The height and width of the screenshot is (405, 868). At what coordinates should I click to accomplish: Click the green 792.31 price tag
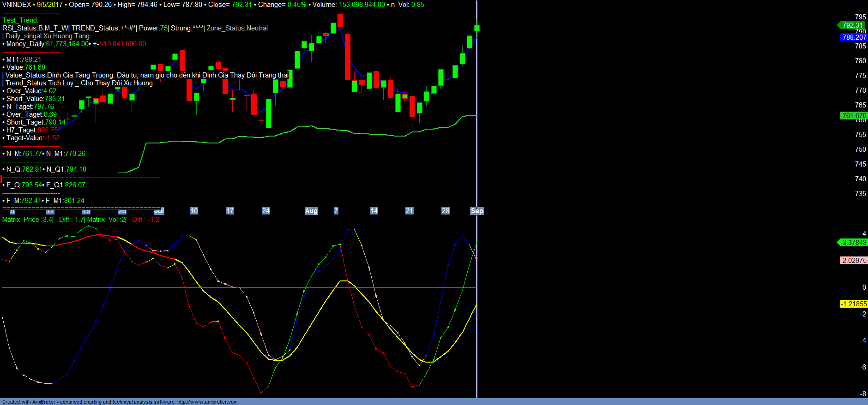[852, 25]
